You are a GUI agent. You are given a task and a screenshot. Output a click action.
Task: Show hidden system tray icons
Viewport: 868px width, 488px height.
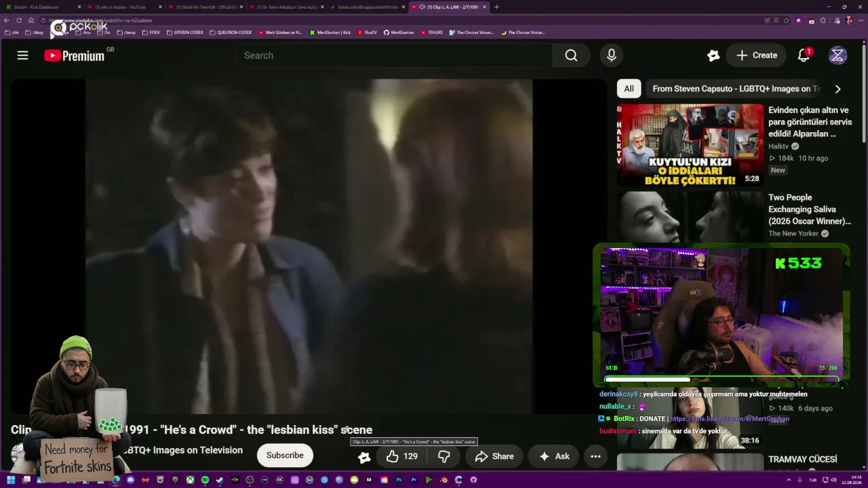[x=789, y=480]
